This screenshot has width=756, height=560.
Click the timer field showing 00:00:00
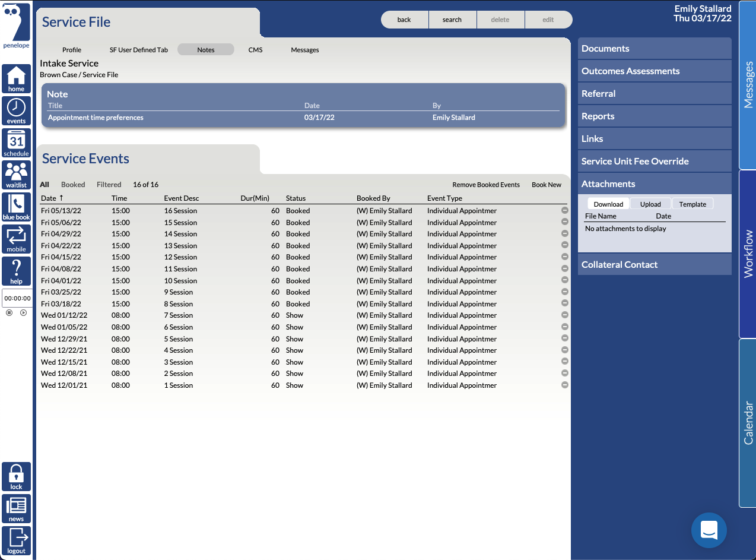point(17,298)
